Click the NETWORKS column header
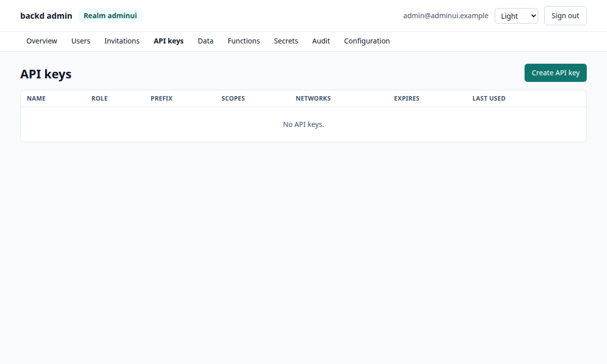Viewport: 607px width, 364px height. coord(313,99)
